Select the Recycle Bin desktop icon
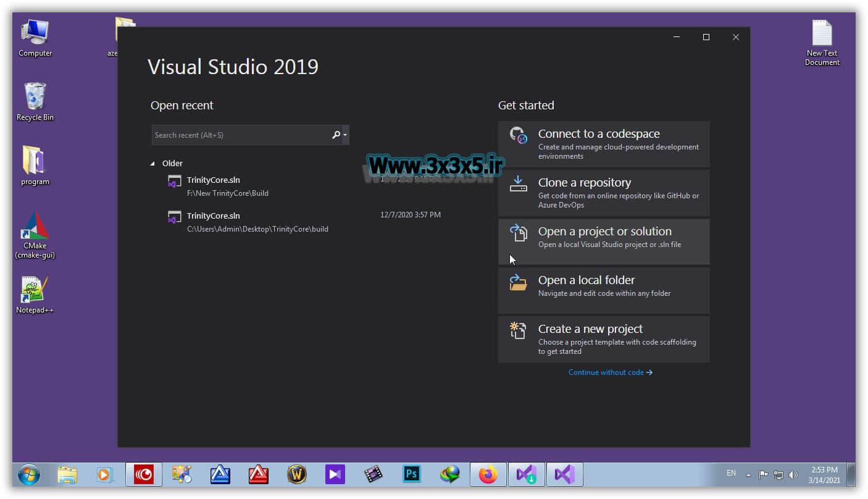Image resolution: width=868 pixels, height=499 pixels. point(35,102)
